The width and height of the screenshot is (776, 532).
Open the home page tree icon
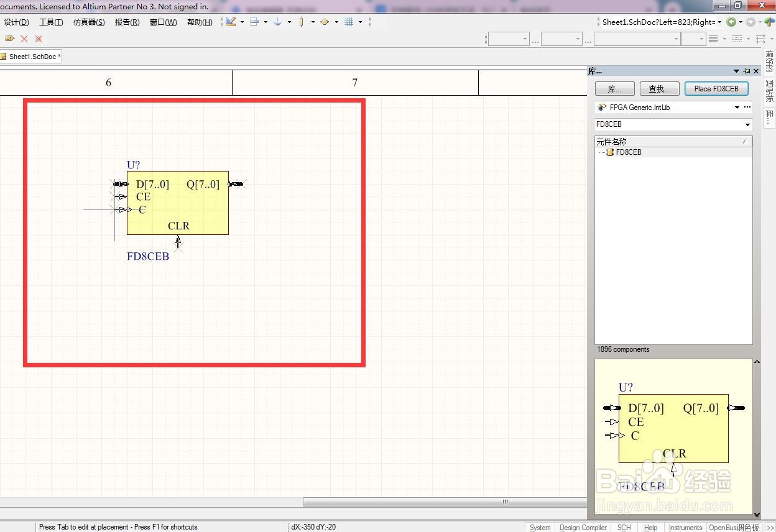(770, 22)
